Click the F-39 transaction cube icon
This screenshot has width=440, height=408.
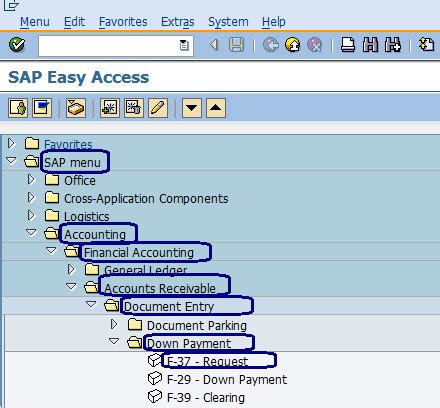(x=155, y=396)
